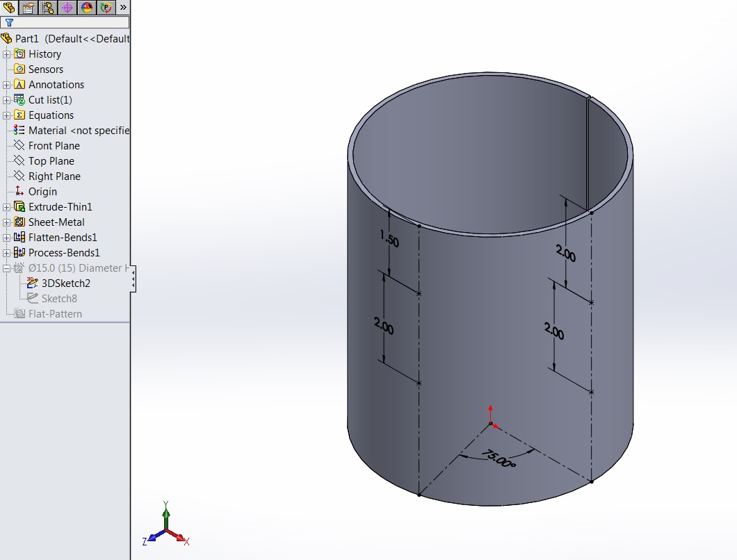Screen dimensions: 737x560
Task: Expand the Annotations folder
Action: [x=7, y=85]
